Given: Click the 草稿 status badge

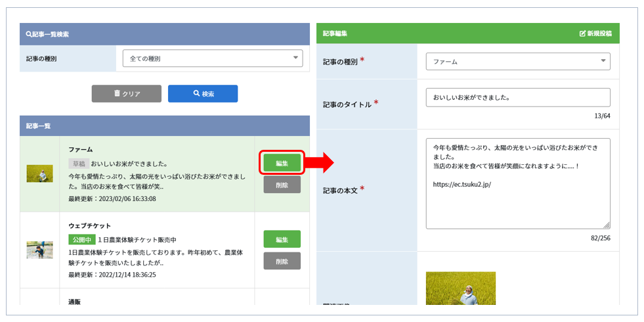Looking at the screenshot, I should [78, 164].
